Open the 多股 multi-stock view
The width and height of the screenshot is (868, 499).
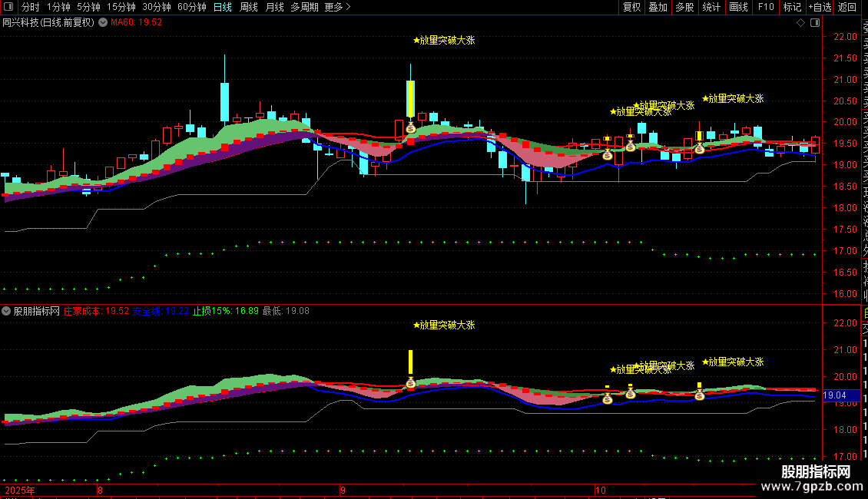684,7
